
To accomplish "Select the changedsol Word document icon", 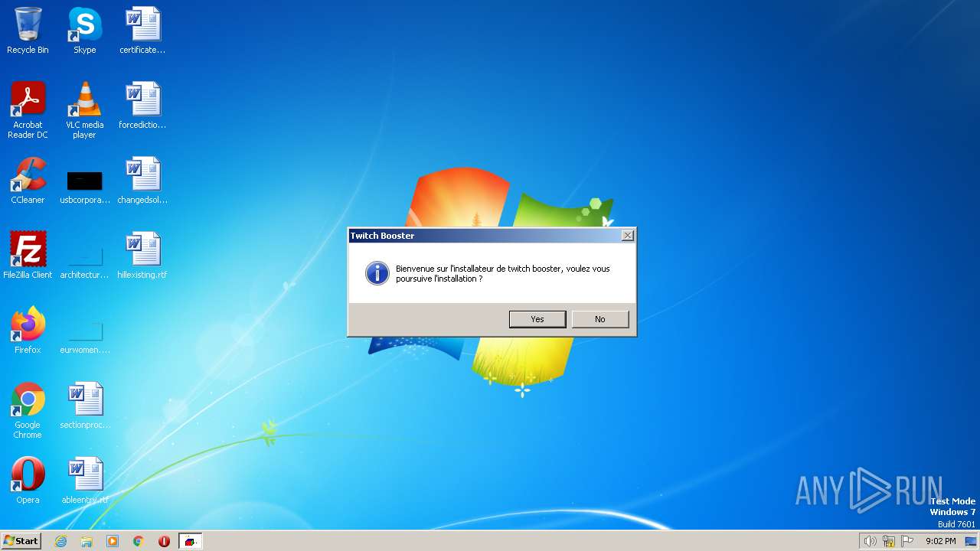I will coord(142,181).
